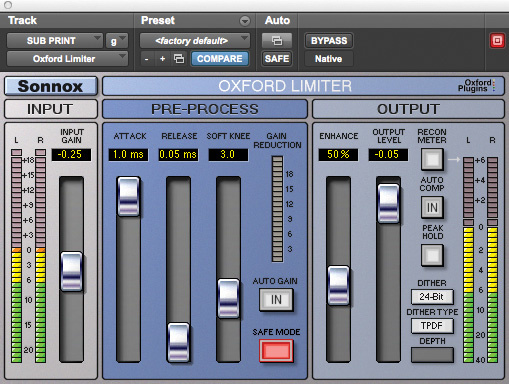This screenshot has height=384, width=509.
Task: Click the input R clip indicator
Action: pyautogui.click(x=40, y=152)
